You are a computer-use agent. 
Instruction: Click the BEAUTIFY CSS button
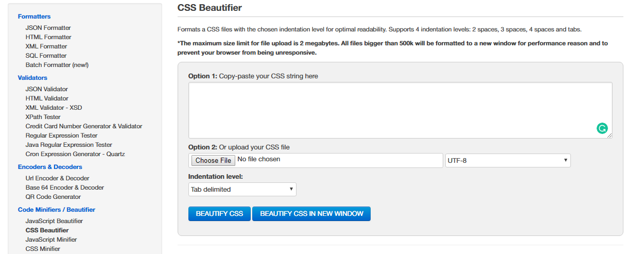pyautogui.click(x=219, y=214)
